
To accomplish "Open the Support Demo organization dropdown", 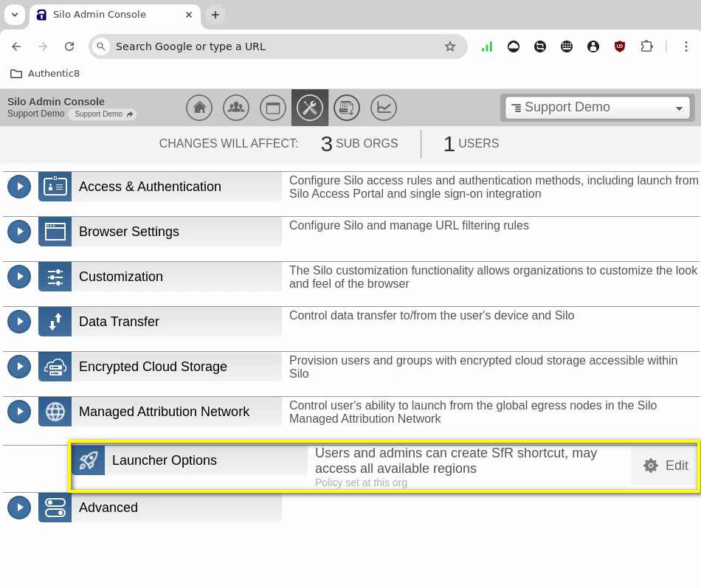I will pos(597,108).
